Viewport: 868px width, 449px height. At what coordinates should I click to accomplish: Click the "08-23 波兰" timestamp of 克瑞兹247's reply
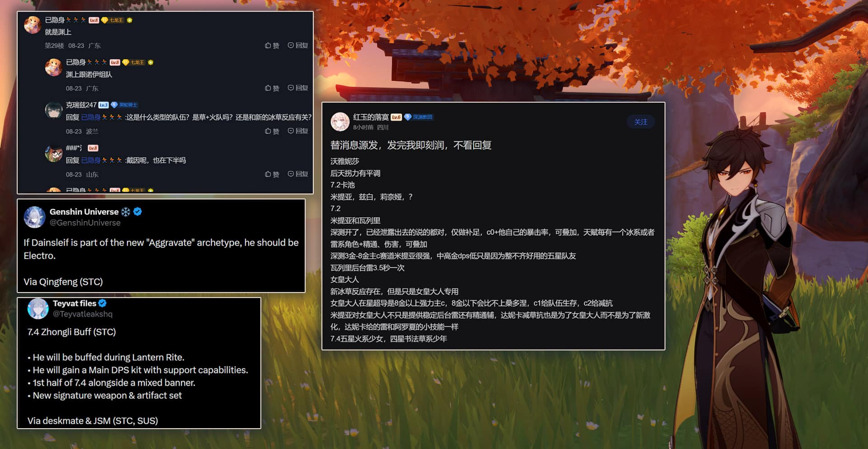tap(82, 132)
